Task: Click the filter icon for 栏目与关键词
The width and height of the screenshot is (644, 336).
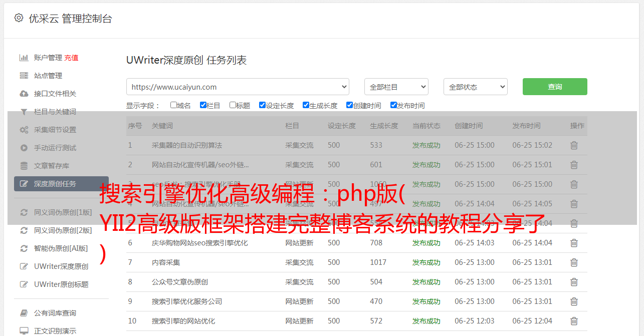Action: click(x=24, y=112)
